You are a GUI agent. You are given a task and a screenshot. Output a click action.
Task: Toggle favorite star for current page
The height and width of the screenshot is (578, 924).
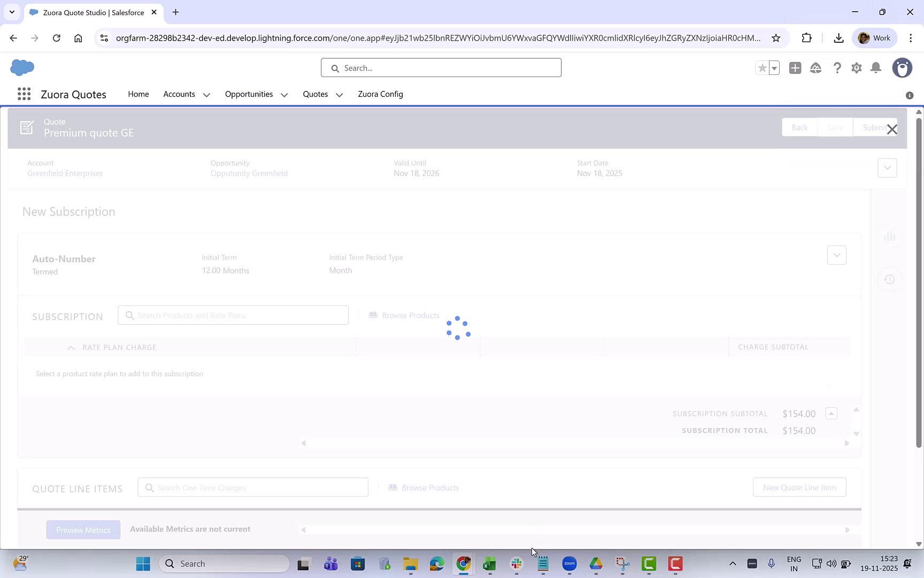click(x=763, y=68)
